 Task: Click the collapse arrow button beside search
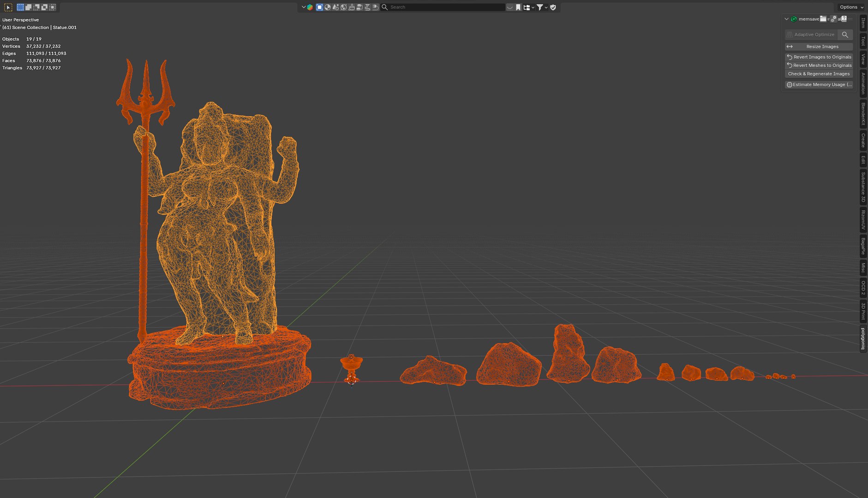(510, 7)
